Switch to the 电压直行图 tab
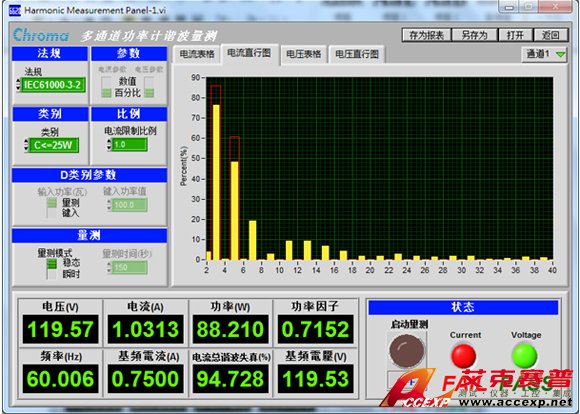 click(357, 54)
